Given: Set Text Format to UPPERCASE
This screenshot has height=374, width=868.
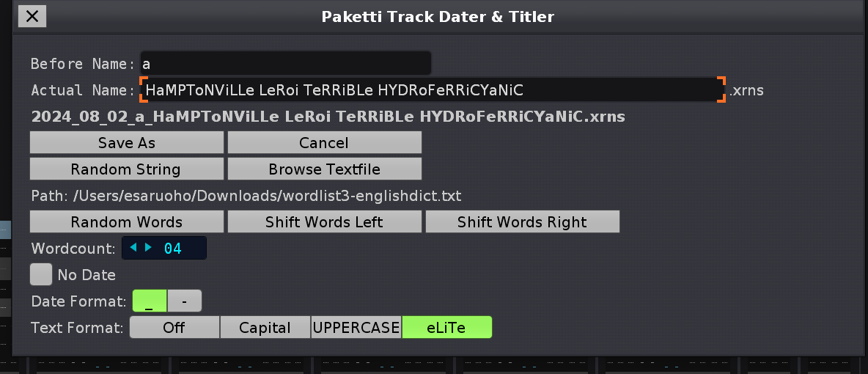Looking at the screenshot, I should click(356, 328).
